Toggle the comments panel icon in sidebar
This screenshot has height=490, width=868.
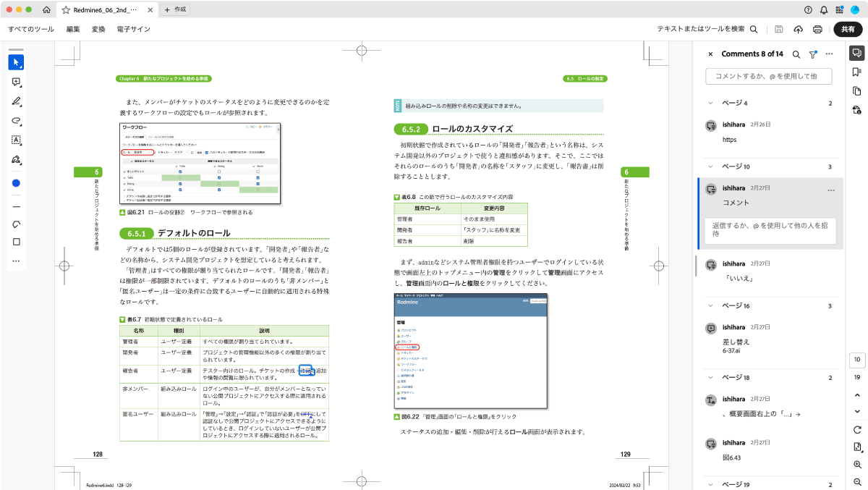point(856,53)
